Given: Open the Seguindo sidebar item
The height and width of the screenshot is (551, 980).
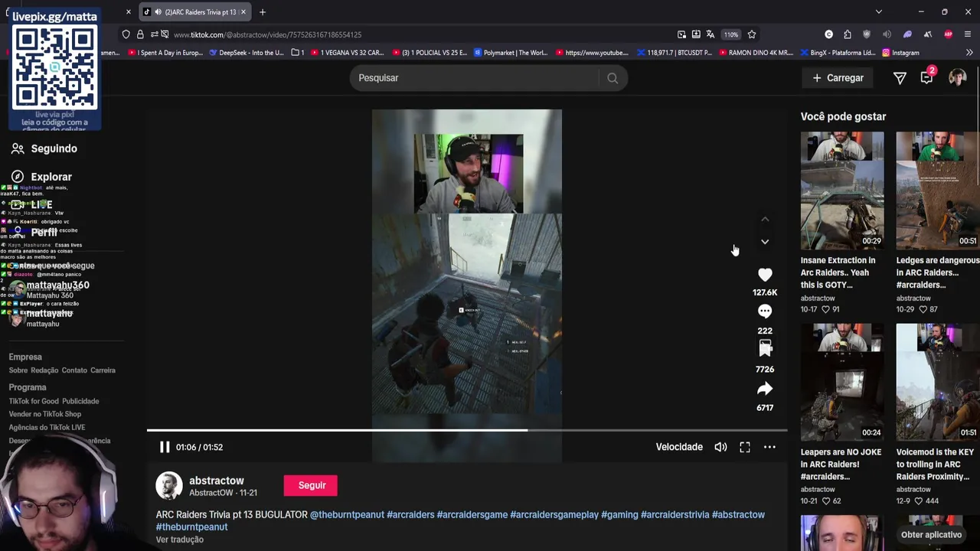Looking at the screenshot, I should pos(44,148).
